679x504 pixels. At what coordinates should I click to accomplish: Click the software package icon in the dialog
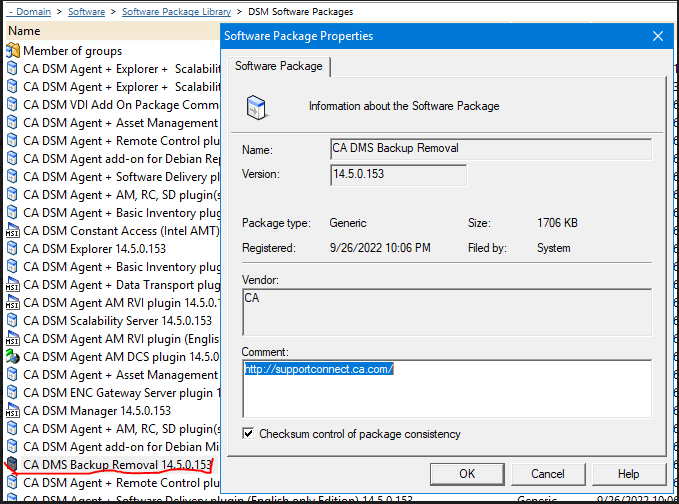coord(258,106)
